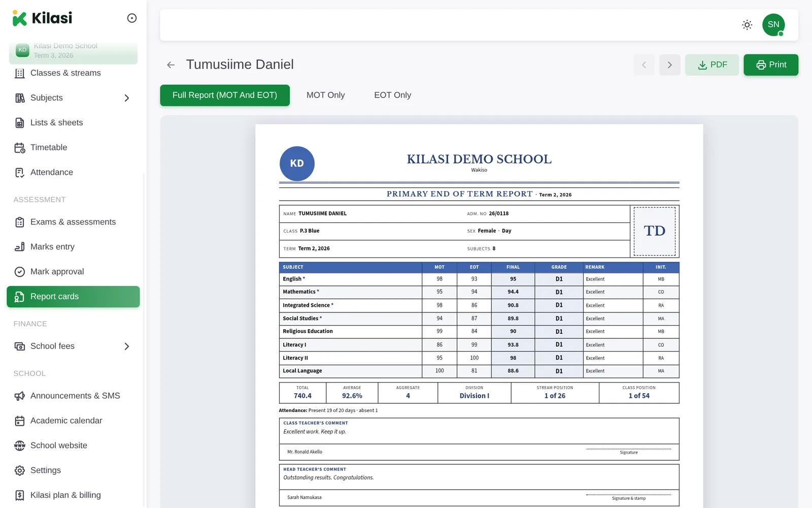Open Classes & streams building icon
The width and height of the screenshot is (812, 508).
pos(20,73)
